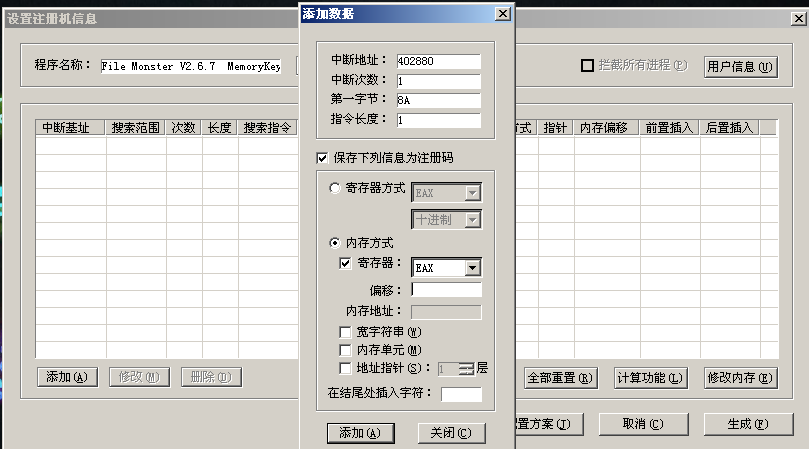
Task: Click the 在结尾处插入字符 text box
Action: click(461, 394)
